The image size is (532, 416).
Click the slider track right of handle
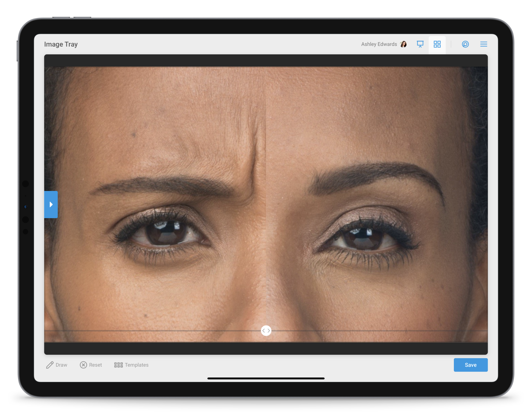tap(377, 331)
